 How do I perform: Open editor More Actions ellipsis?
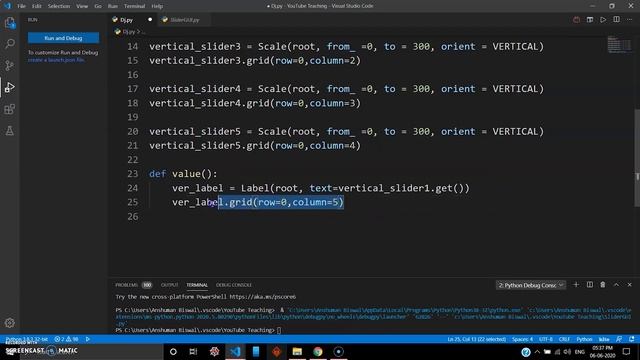(x=630, y=20)
